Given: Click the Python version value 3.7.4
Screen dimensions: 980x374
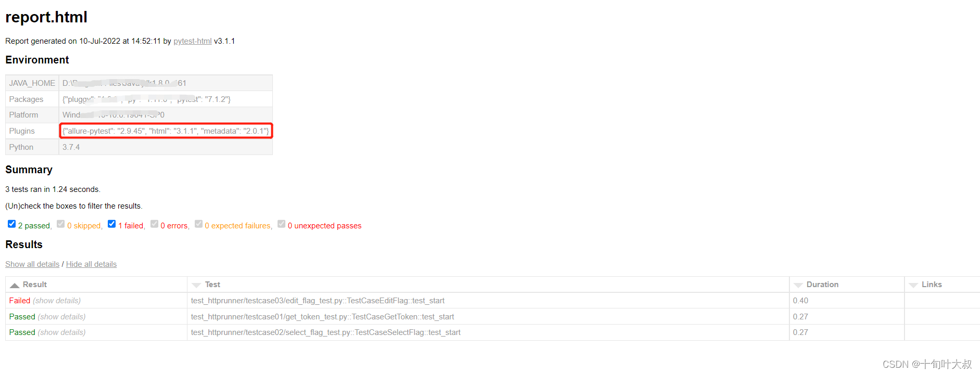Looking at the screenshot, I should pyautogui.click(x=71, y=147).
